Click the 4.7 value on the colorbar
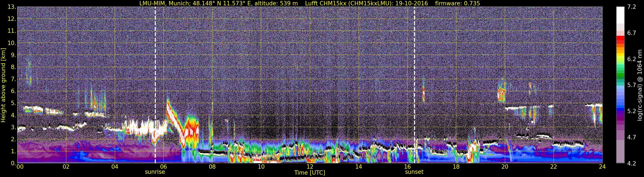Image resolution: width=644 pixels, height=177 pixels. point(632,137)
